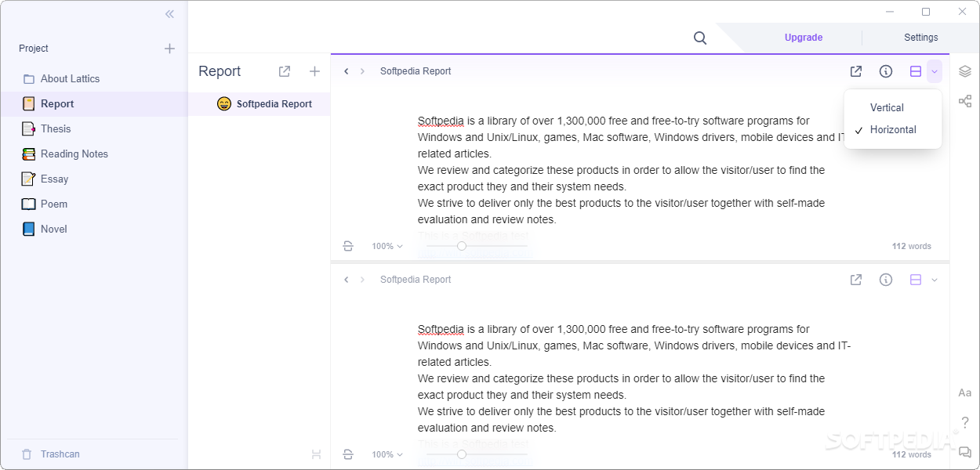The width and height of the screenshot is (980, 470).
Task: Open the layers panel icon on right rail
Action: [x=965, y=71]
